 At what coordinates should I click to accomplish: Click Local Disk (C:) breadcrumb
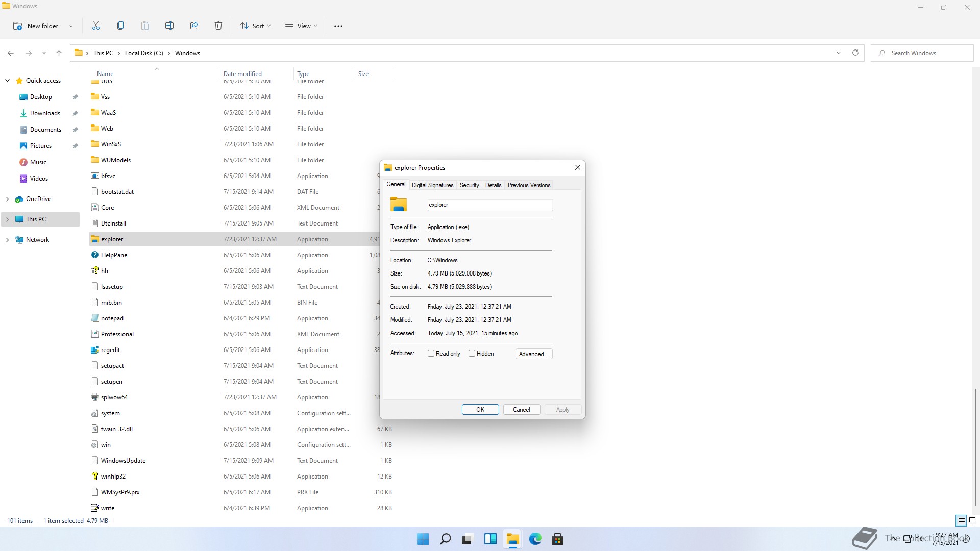pyautogui.click(x=144, y=53)
